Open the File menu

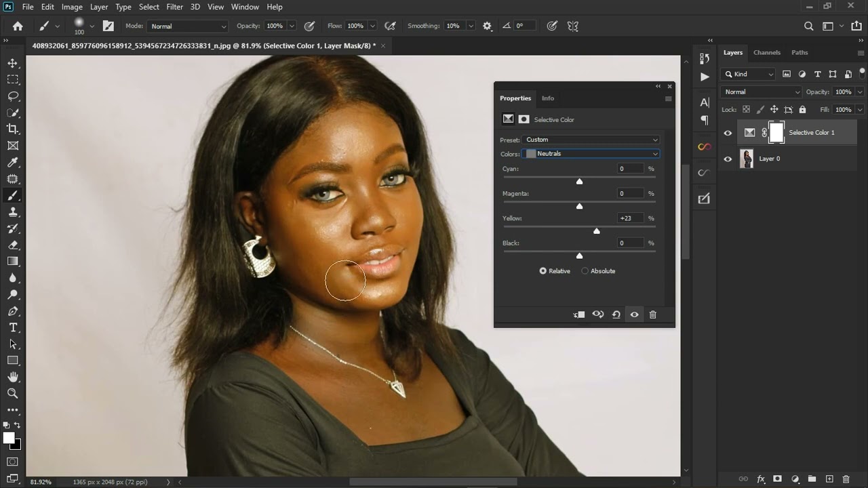tap(28, 7)
